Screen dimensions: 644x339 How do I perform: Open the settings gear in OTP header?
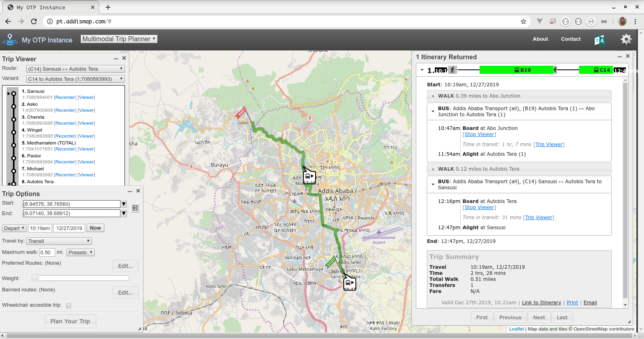click(626, 39)
